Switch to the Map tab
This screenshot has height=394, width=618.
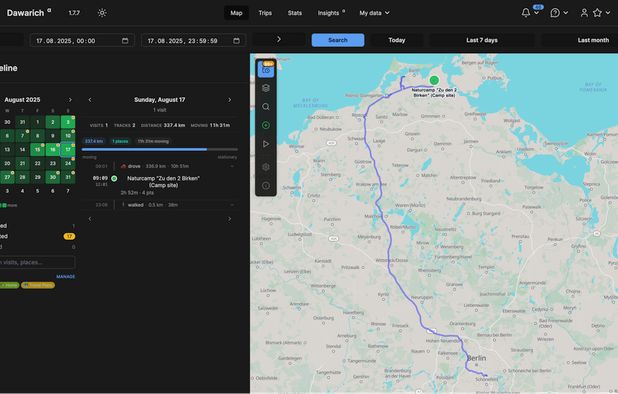pyautogui.click(x=236, y=13)
